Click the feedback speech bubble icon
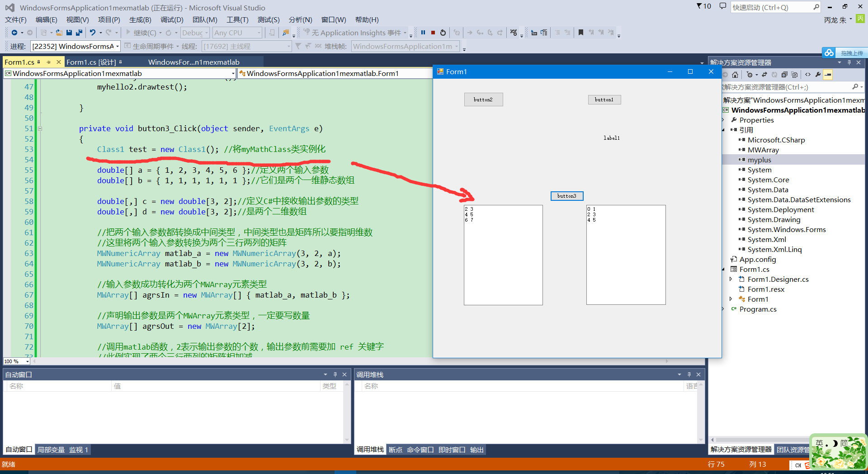 tap(723, 6)
